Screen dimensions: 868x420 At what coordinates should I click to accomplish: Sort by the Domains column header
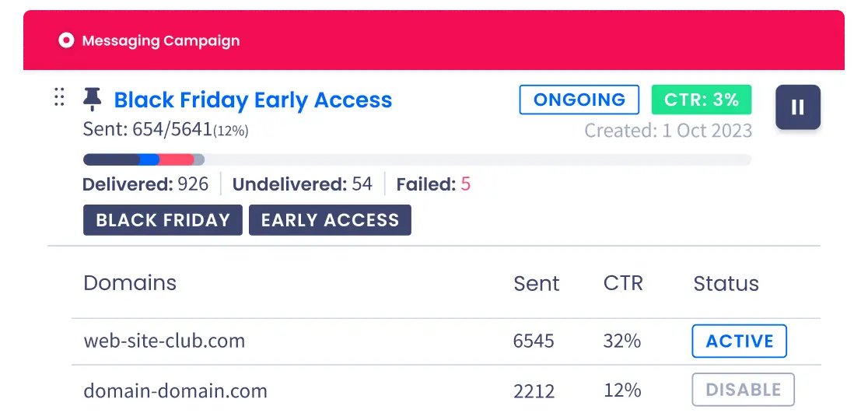[x=130, y=283]
